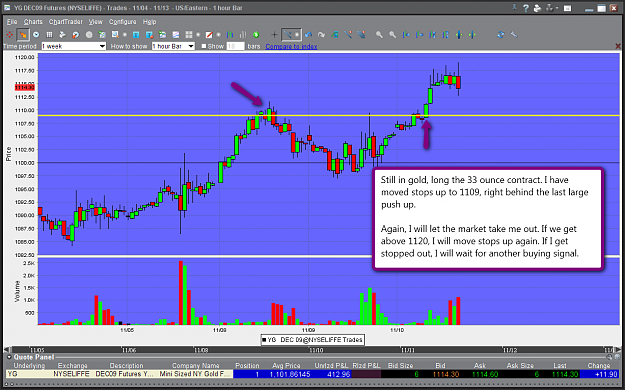Open chart settings with the wrench icon
Image resolution: width=625 pixels, height=390 pixels.
[x=514, y=35]
